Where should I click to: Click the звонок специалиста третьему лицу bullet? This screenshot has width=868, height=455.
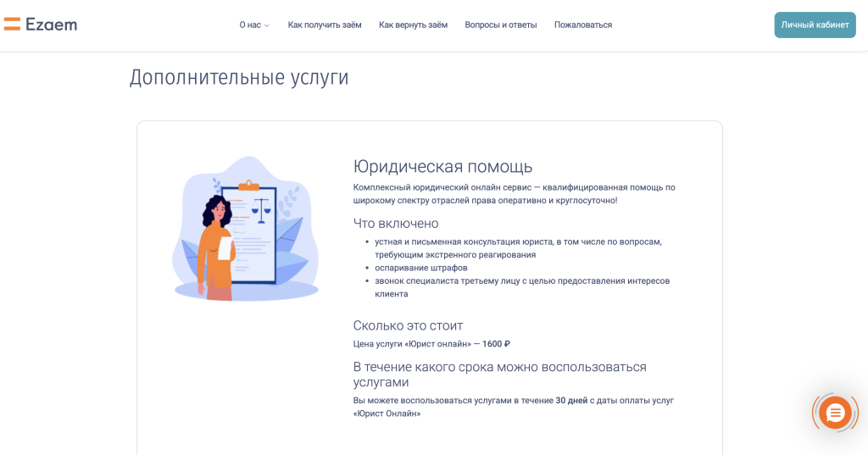(x=522, y=280)
